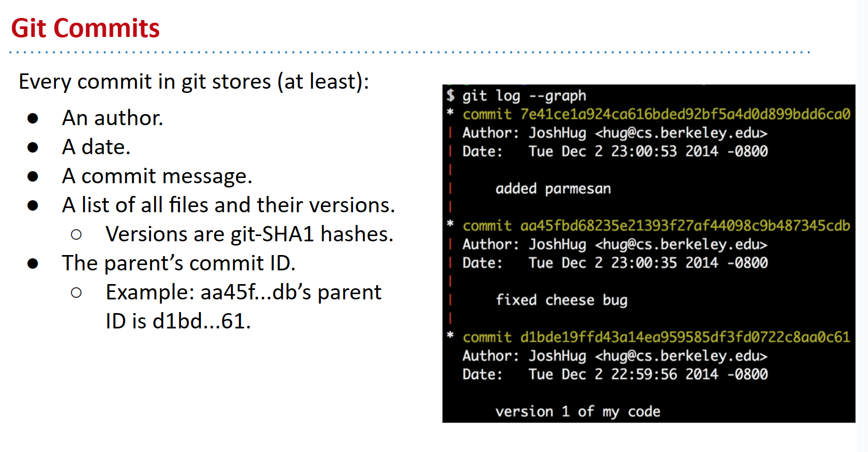Viewport: 868px width, 452px height.
Task: Click the first asterisk graph marker
Action: point(450,112)
